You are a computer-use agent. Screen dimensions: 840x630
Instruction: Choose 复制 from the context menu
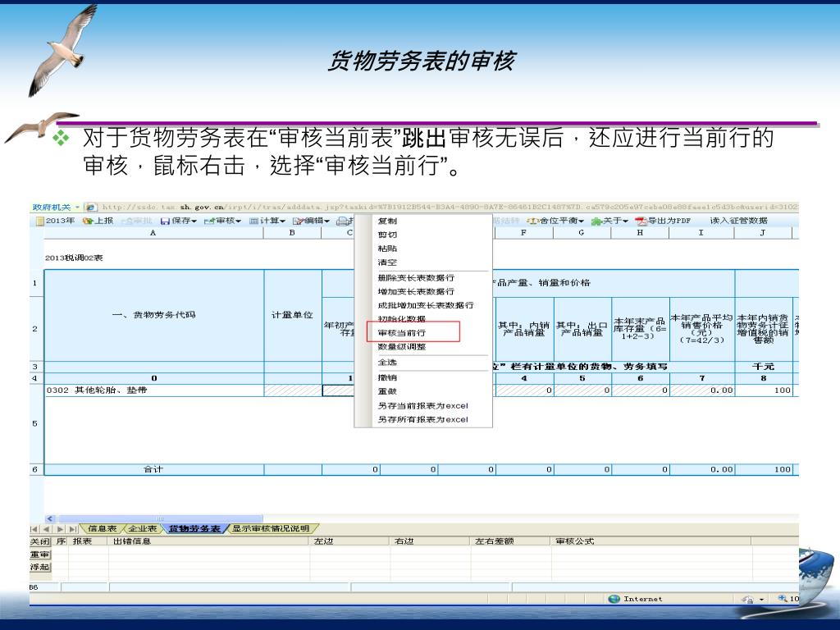(387, 221)
